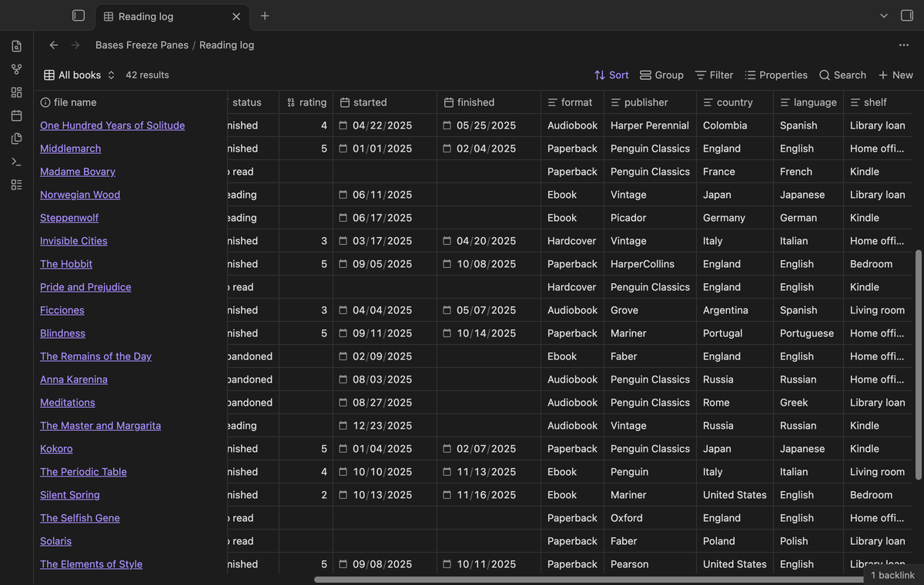Click calendar icon in Kokoro finished date
The image size is (924, 585).
(x=447, y=449)
